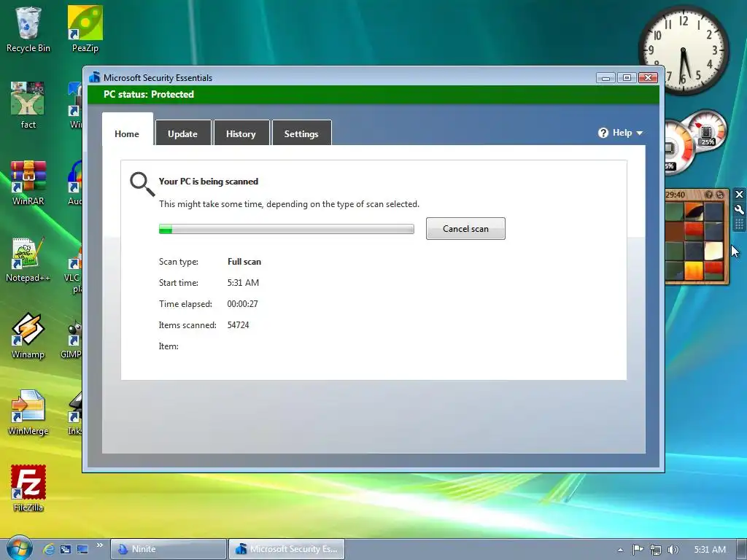Close the picture puzzle gadget

(740, 194)
